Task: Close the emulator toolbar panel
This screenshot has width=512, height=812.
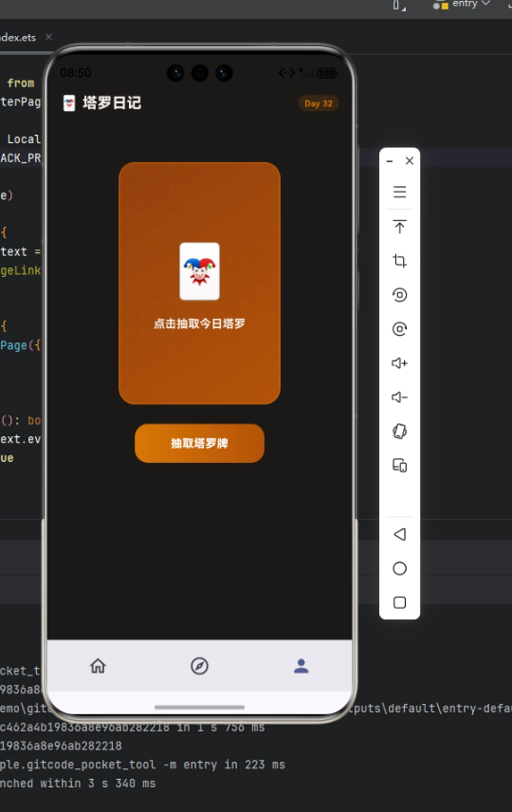Action: click(x=410, y=161)
